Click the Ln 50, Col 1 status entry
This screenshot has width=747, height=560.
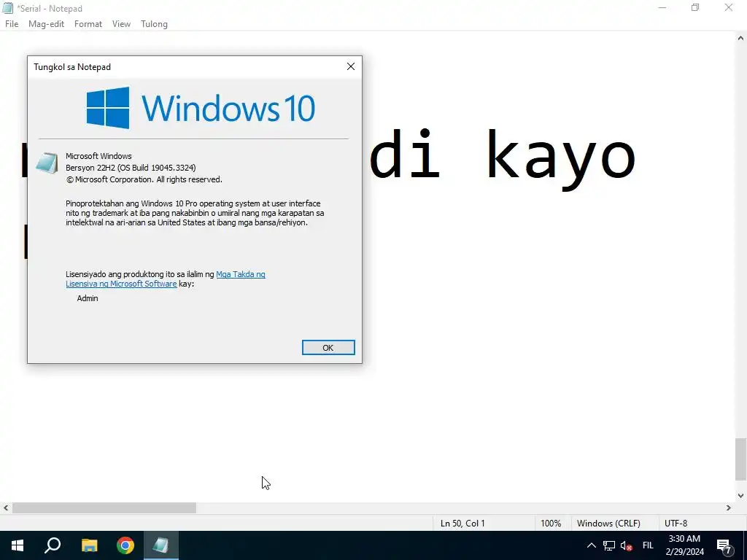[462, 524]
